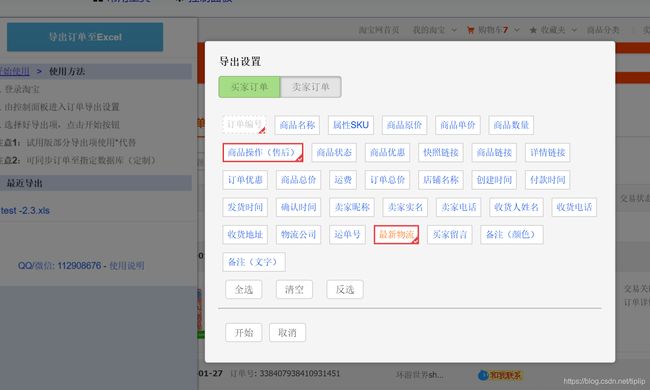Toggle the 收货人姓名 export field

click(516, 207)
